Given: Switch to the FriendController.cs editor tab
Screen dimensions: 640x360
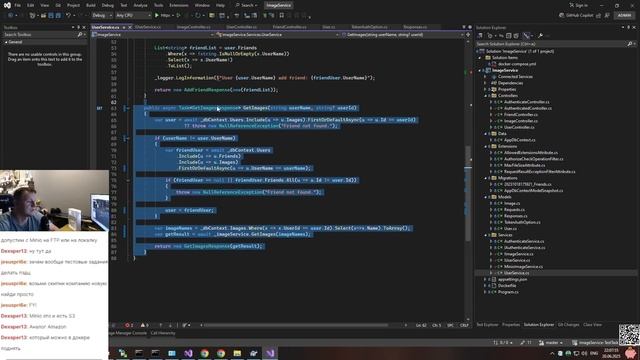Looking at the screenshot, I should coord(289,27).
